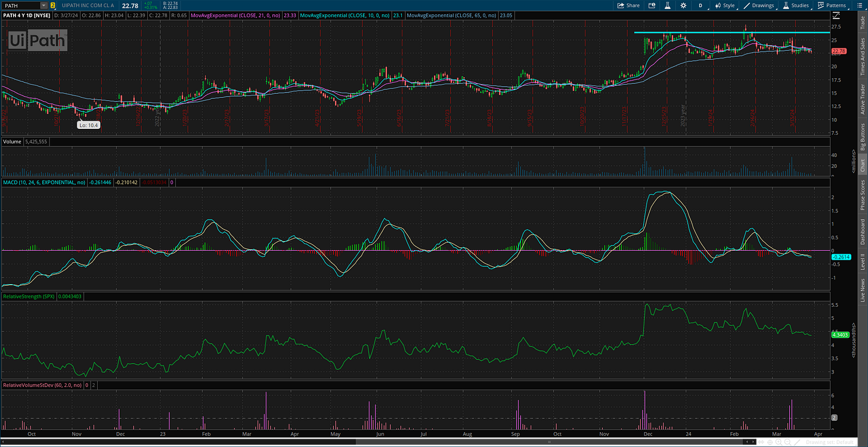Click the red 22.78 last price bubble
Screen dimensions: 868x447
[x=839, y=51]
